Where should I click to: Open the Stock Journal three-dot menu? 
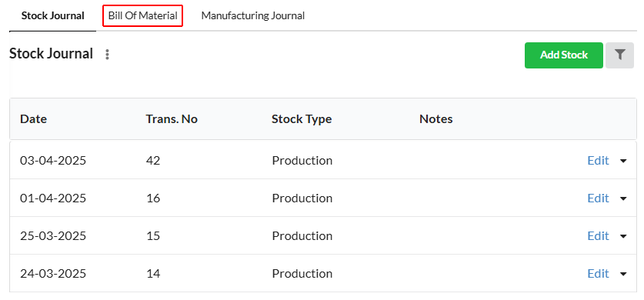click(x=107, y=55)
